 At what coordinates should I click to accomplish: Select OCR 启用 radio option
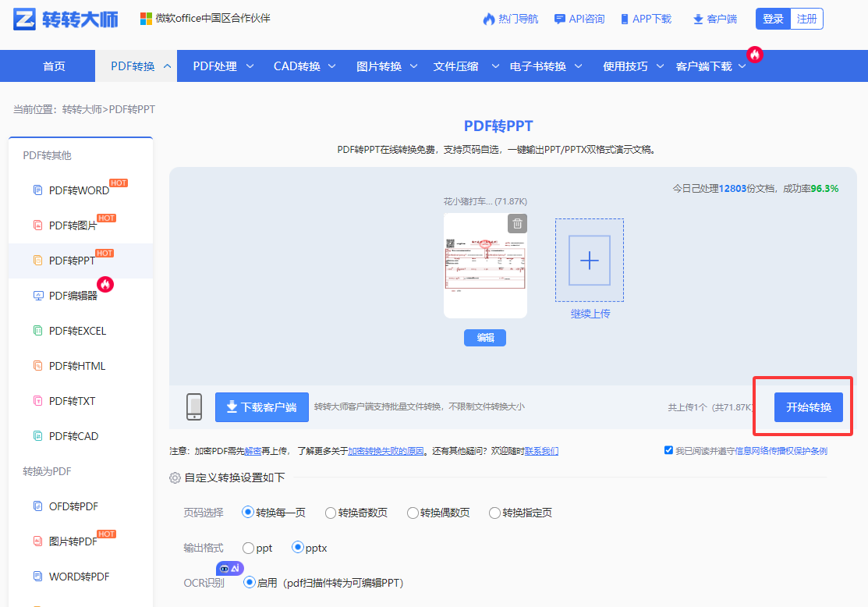point(249,582)
